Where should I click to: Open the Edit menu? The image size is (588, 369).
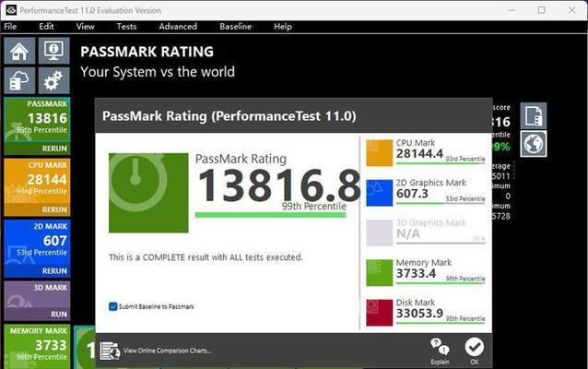pyautogui.click(x=46, y=26)
